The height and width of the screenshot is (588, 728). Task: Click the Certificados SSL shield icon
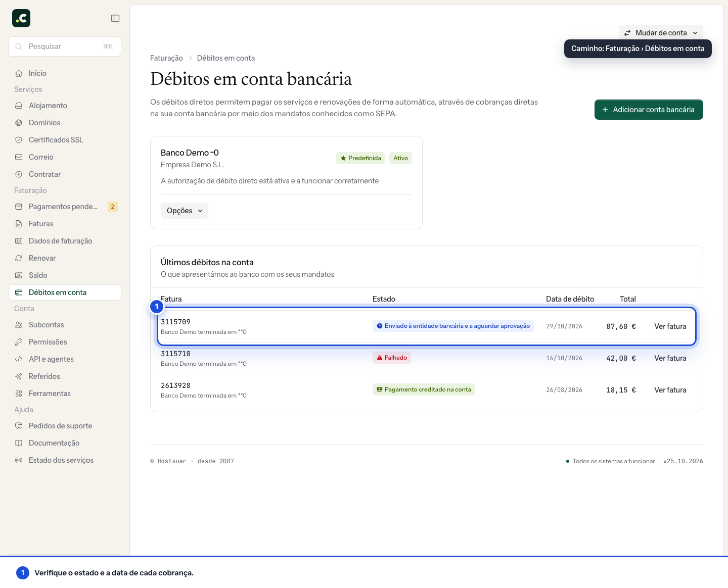click(x=19, y=140)
